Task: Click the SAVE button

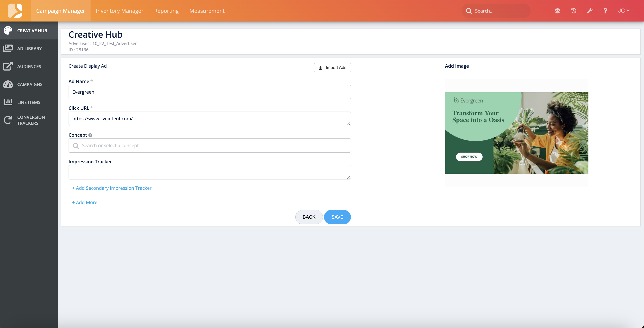Action: point(337,217)
